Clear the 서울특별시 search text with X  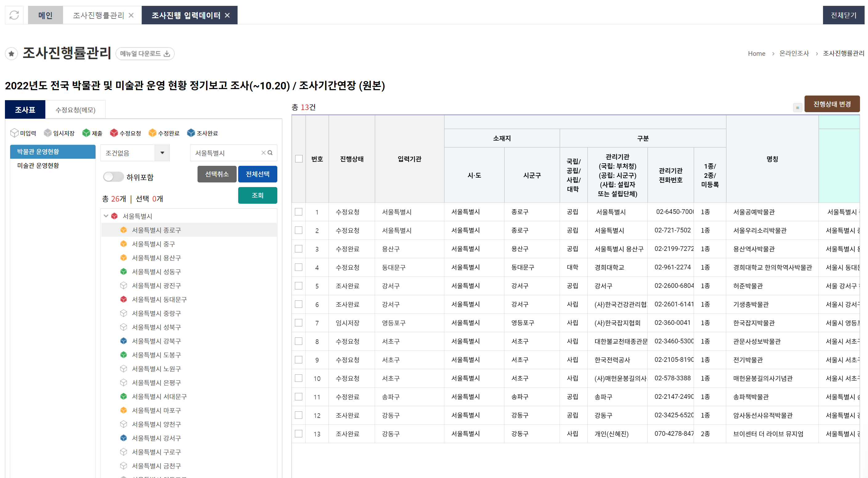click(x=263, y=153)
